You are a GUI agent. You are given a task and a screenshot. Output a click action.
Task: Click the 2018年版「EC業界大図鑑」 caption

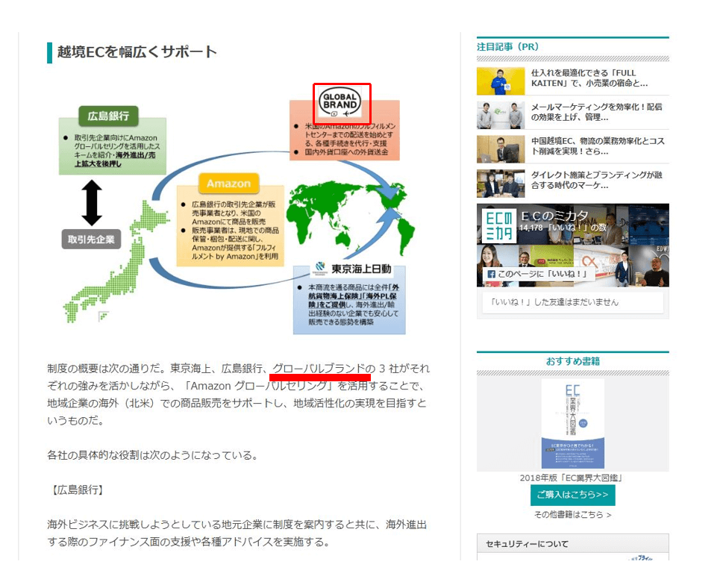572,478
